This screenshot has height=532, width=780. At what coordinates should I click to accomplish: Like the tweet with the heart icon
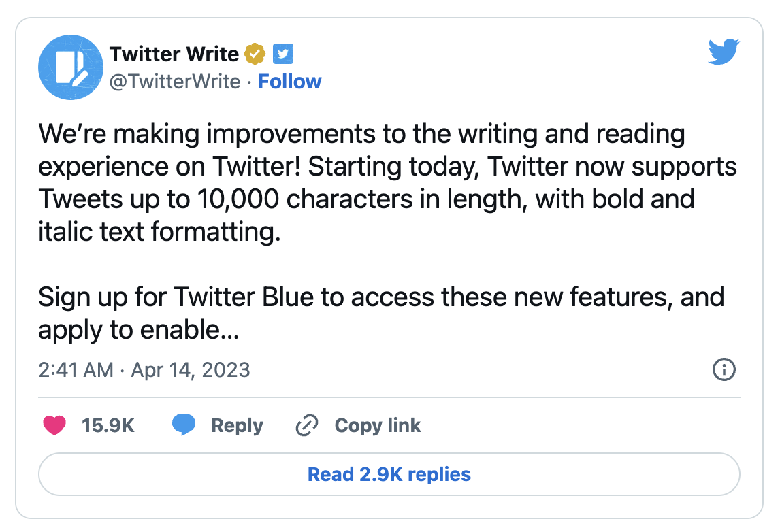tap(54, 426)
